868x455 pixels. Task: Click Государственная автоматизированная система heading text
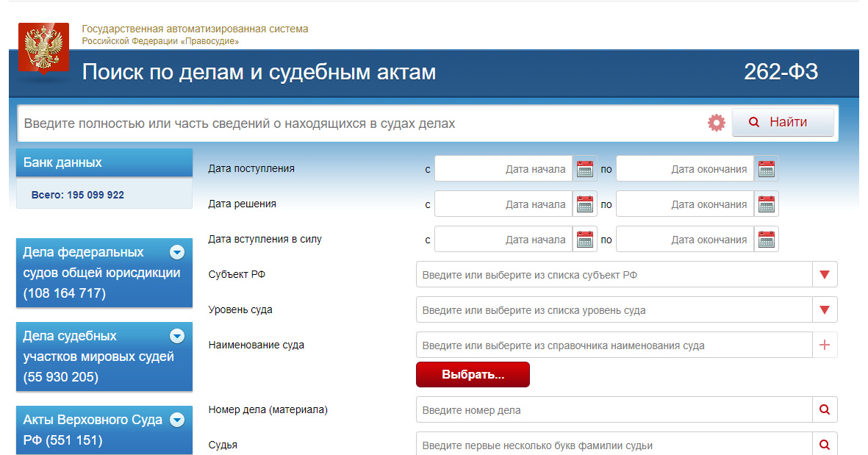point(195,29)
